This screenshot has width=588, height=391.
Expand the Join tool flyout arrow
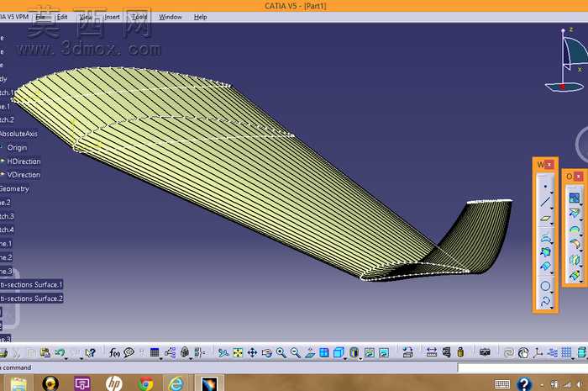click(580, 203)
